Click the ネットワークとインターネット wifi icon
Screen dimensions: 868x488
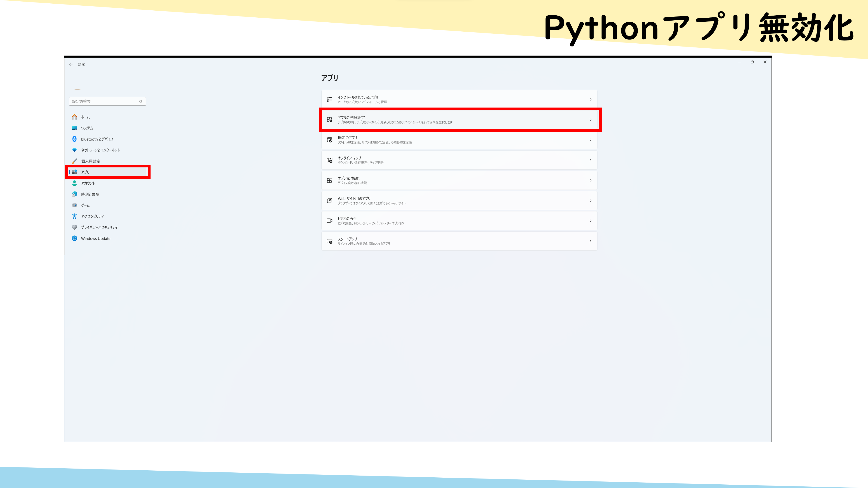[x=74, y=150]
